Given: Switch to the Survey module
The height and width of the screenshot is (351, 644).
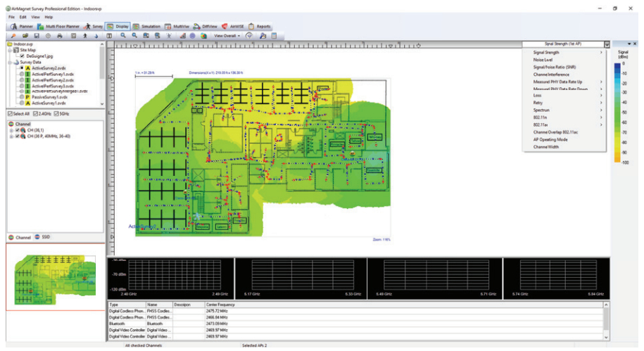Looking at the screenshot, I should point(93,26).
